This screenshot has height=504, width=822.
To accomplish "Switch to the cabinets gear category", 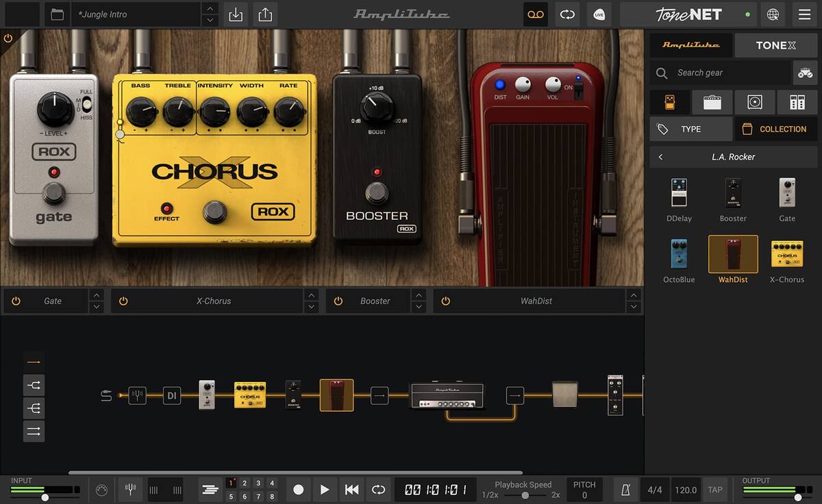I will point(754,101).
